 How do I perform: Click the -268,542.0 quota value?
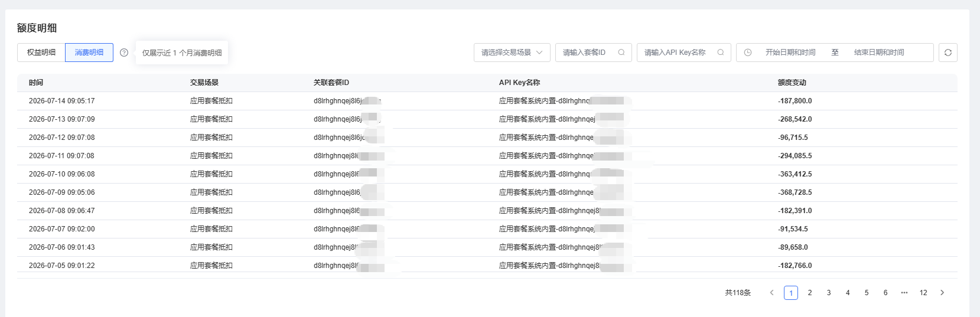(795, 119)
